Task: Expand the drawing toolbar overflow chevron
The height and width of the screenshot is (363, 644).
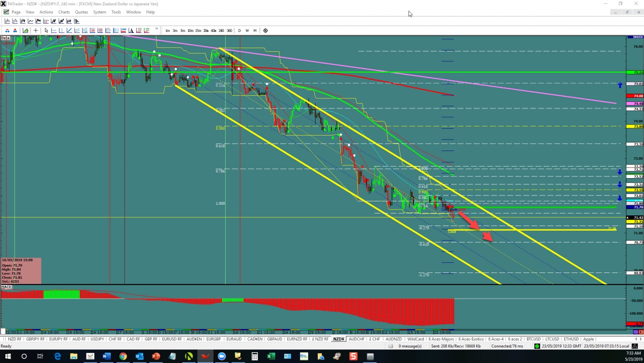Action: (x=157, y=29)
